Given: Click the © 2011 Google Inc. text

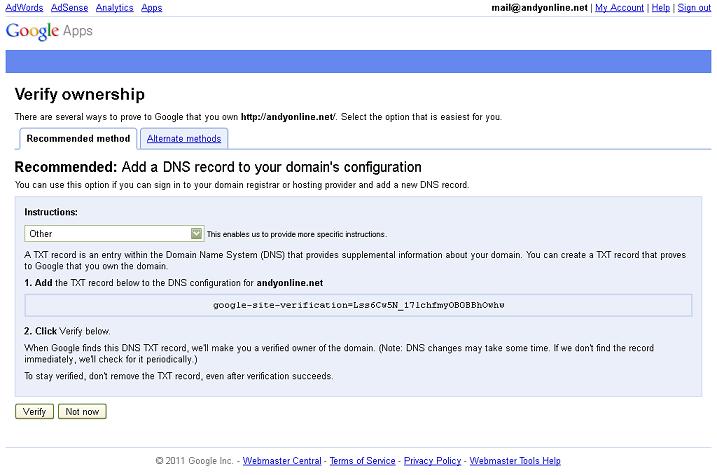Looking at the screenshot, I should click(194, 461).
